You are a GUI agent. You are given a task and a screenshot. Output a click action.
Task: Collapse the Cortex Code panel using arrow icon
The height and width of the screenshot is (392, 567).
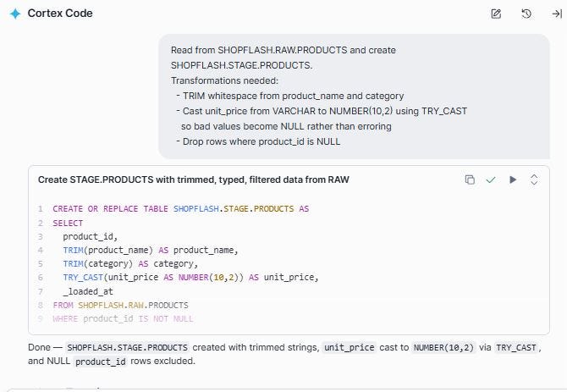pos(557,14)
